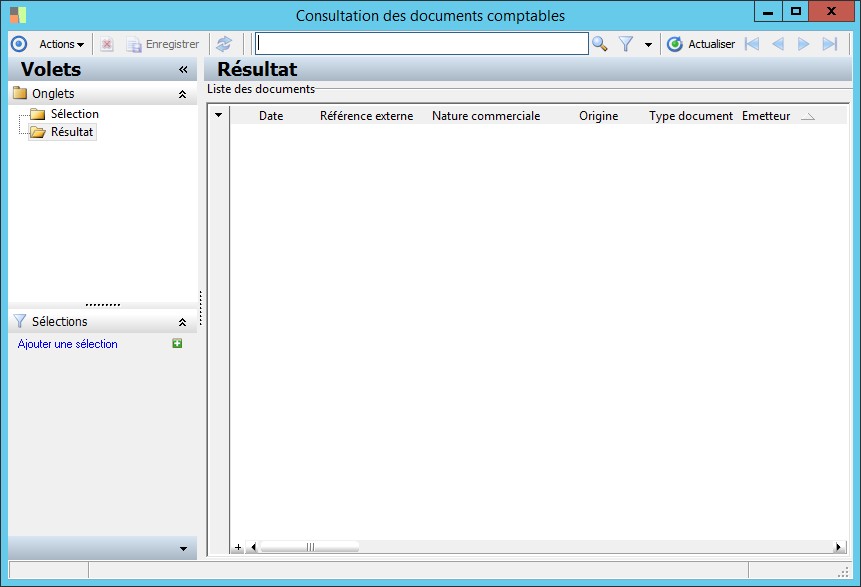Click the plus button at grid bottom
861x587 pixels.
point(238,547)
